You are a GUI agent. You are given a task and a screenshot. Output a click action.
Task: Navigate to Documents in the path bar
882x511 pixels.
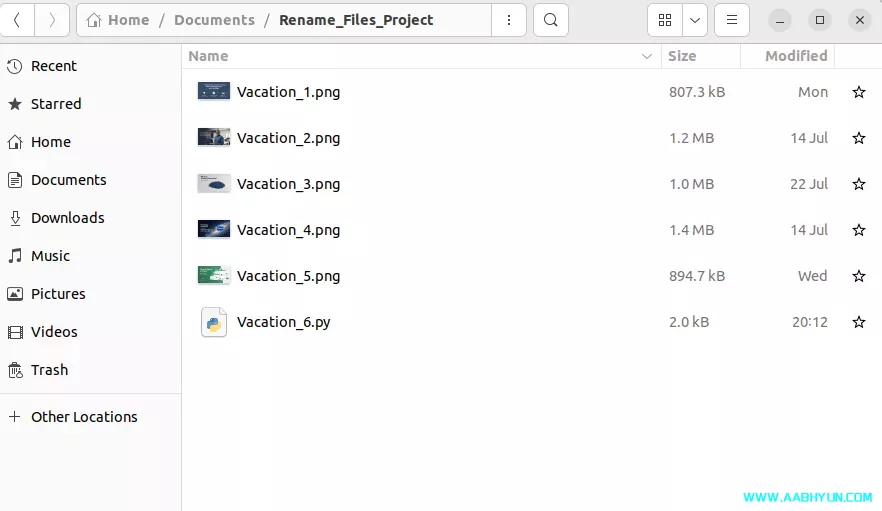(214, 20)
